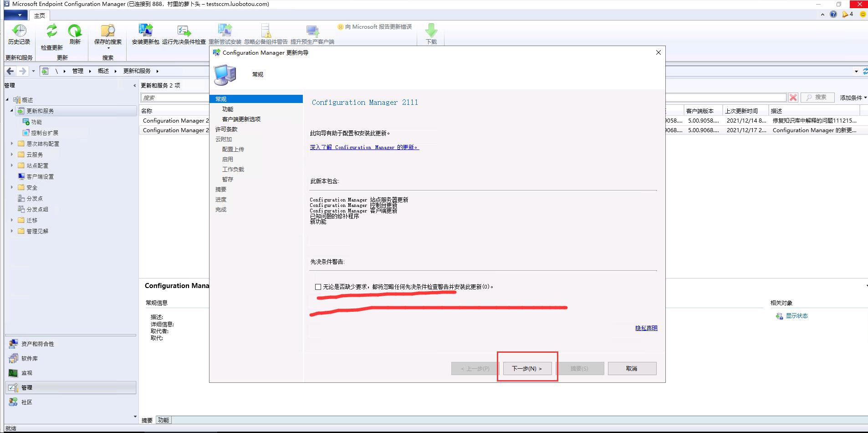Open 资产和符合性 workspace
This screenshot has width=868, height=433.
point(71,344)
